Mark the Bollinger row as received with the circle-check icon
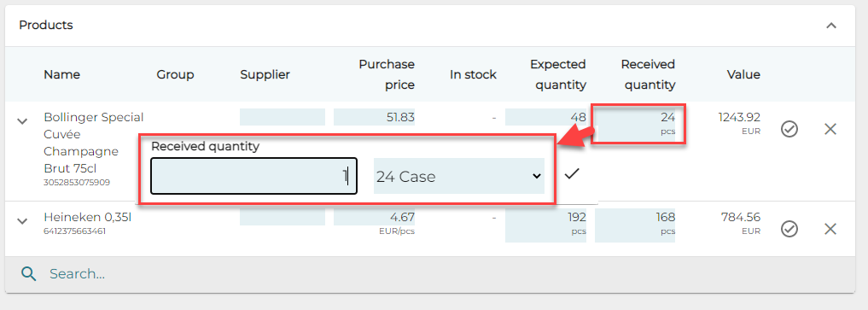This screenshot has width=868, height=310. pyautogui.click(x=789, y=130)
